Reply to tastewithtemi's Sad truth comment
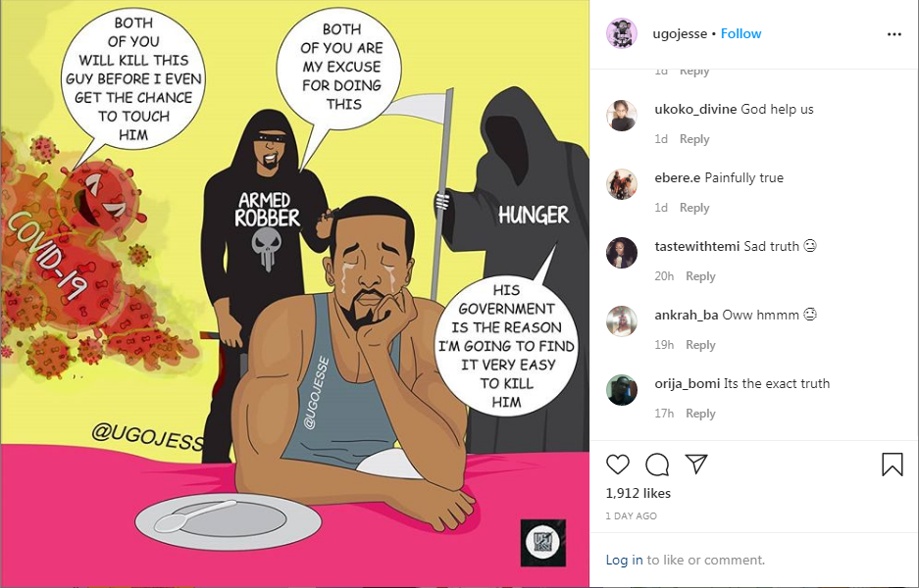The image size is (919, 588). 701,276
